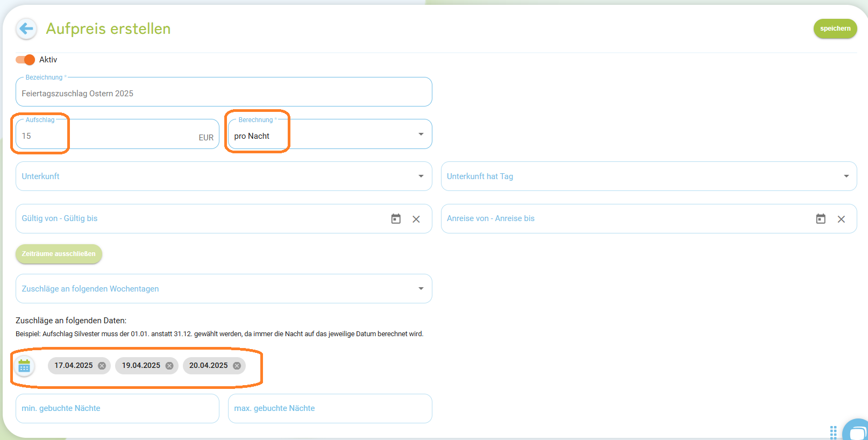
Task: Open the dotted grid menu icon
Action: (833, 432)
